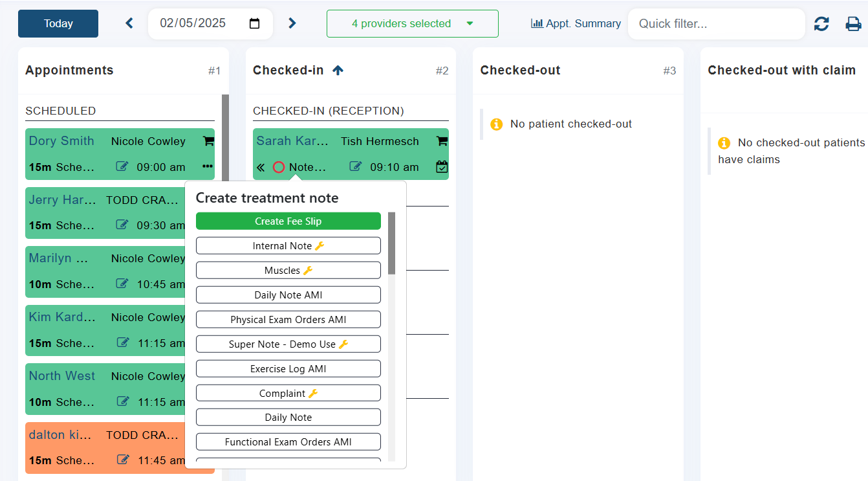Click calendar check icon on Sarah Kar... card
Viewport: 868px width, 481px height.
coord(442,166)
